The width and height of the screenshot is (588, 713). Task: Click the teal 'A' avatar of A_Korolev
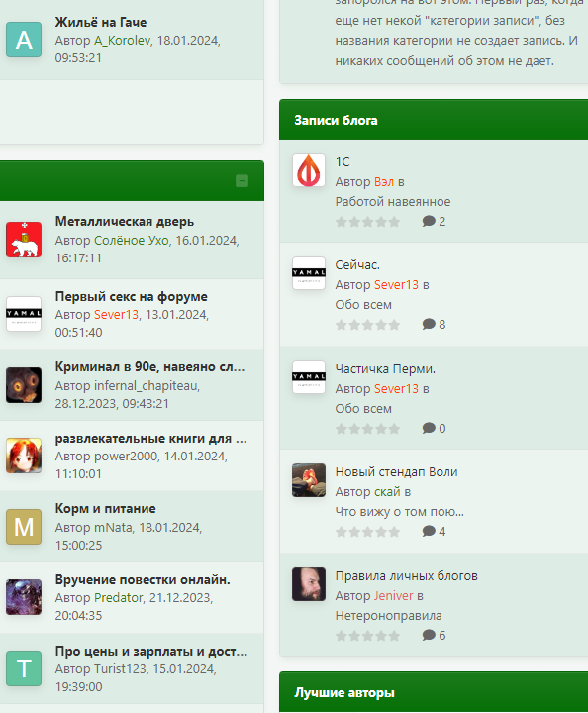pos(24,40)
